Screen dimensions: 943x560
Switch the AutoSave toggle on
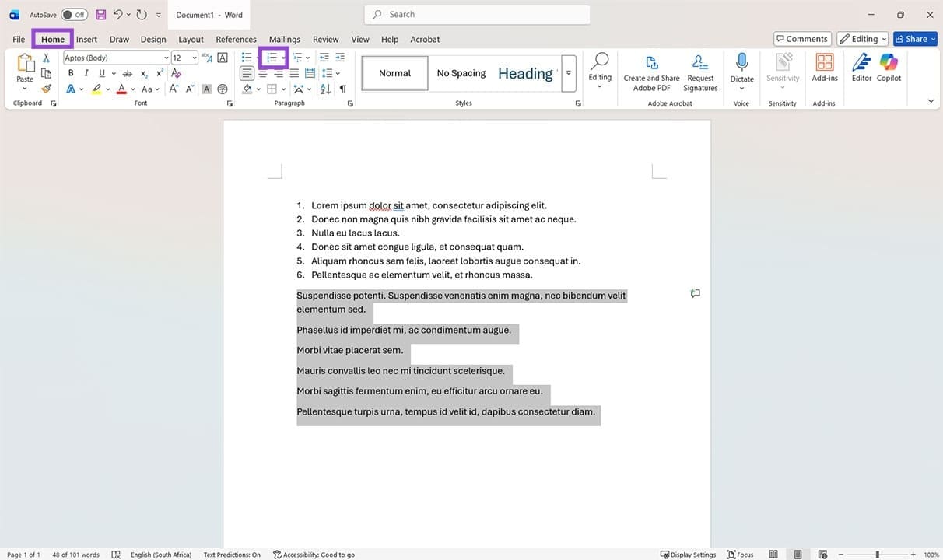point(74,14)
